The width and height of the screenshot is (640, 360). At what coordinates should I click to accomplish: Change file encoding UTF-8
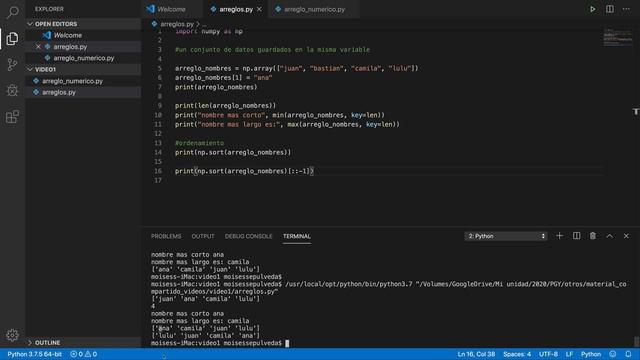[548, 354]
